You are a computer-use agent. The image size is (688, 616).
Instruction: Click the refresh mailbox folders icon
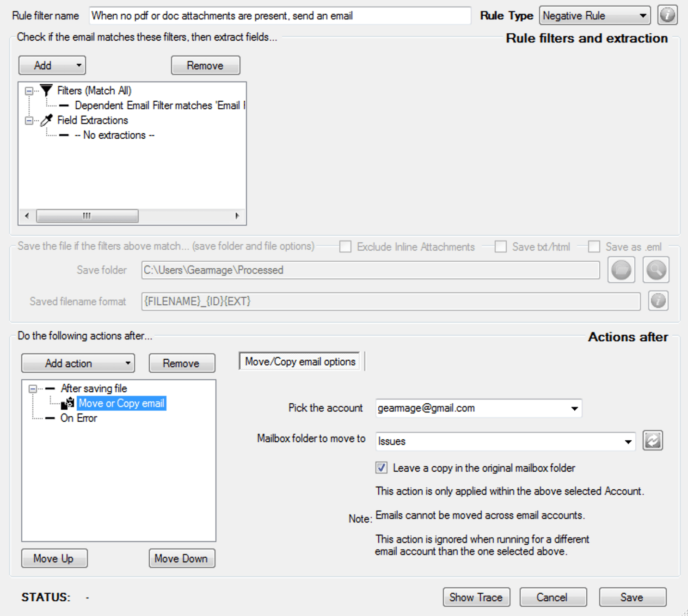point(652,440)
